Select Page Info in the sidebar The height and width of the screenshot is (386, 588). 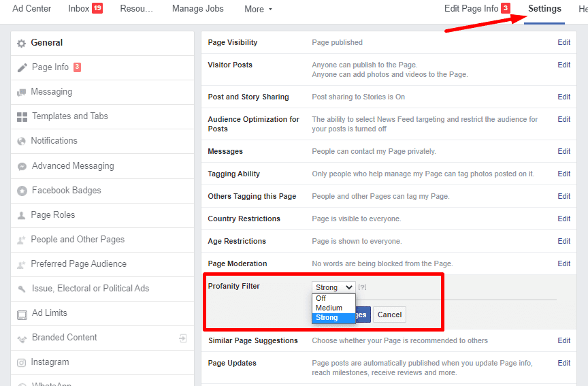tap(102, 67)
